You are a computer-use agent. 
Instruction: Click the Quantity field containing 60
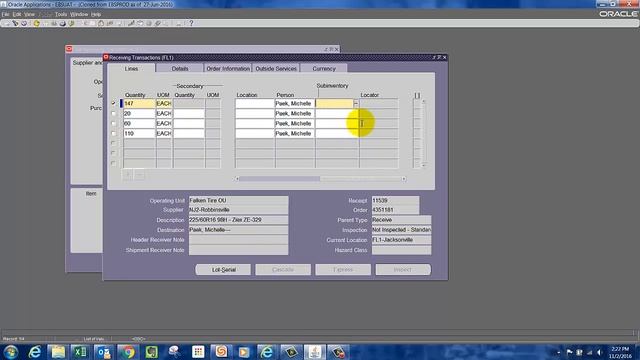139,123
